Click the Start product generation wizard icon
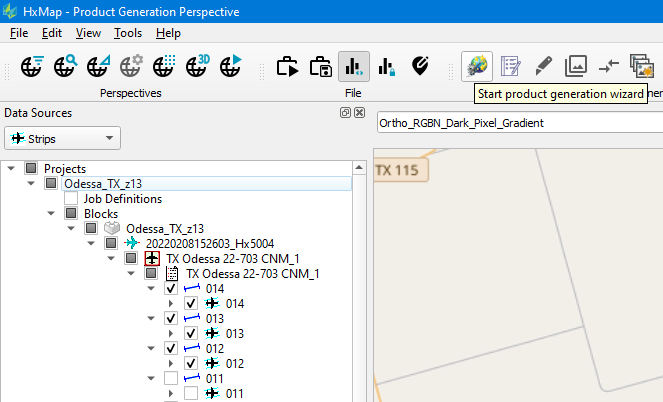663x402 pixels. click(477, 66)
